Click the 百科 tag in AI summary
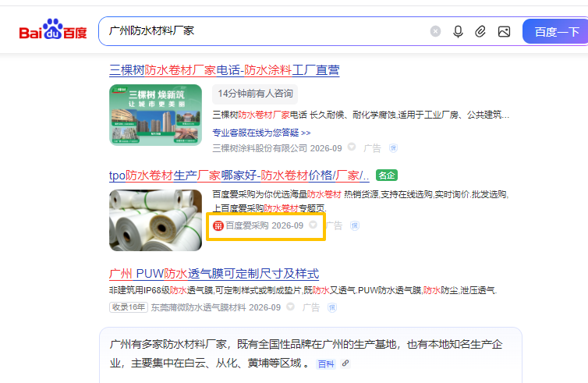The width and height of the screenshot is (588, 383). [x=325, y=363]
